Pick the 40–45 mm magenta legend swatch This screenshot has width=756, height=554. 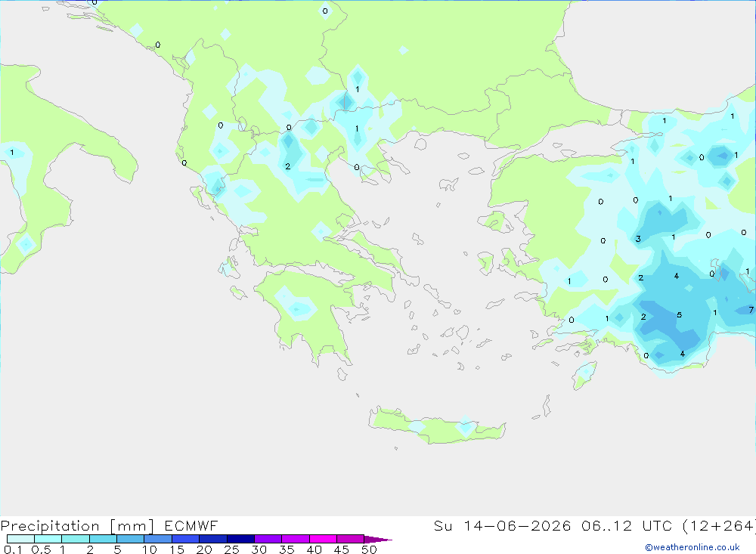point(323,539)
